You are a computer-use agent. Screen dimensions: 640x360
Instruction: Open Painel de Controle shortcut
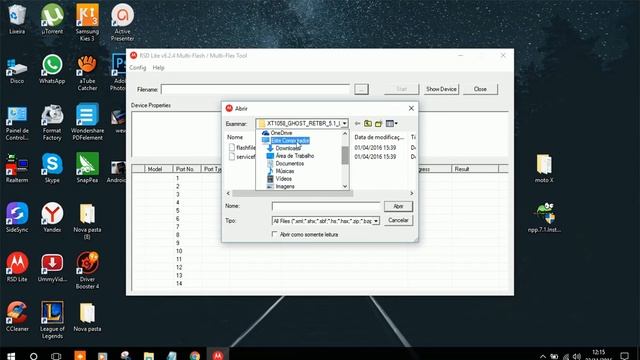(17, 122)
